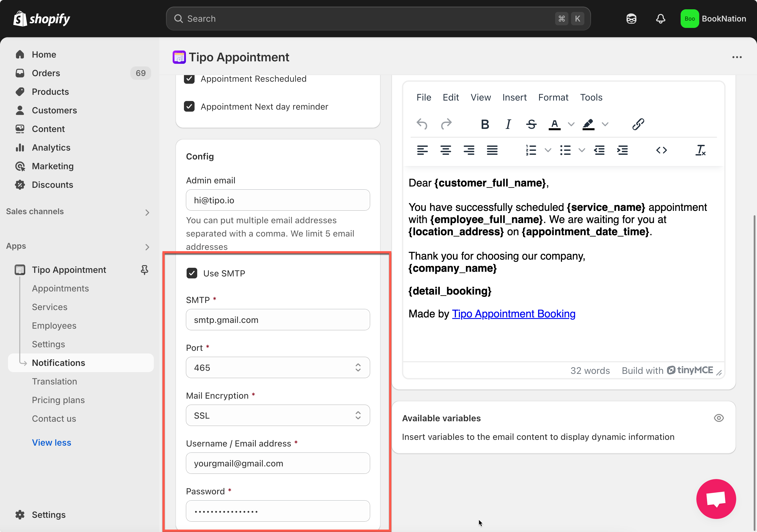
Task: Expand the Sales channels section
Action: [x=147, y=212]
